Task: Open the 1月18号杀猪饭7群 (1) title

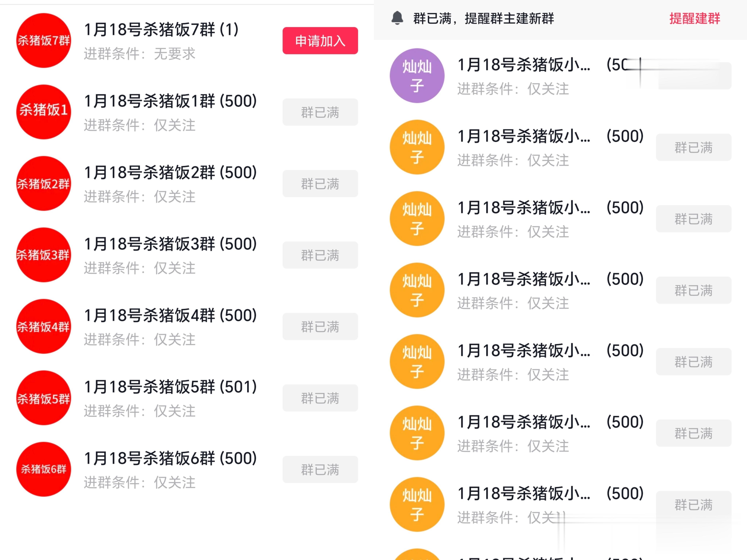Action: [x=161, y=30]
